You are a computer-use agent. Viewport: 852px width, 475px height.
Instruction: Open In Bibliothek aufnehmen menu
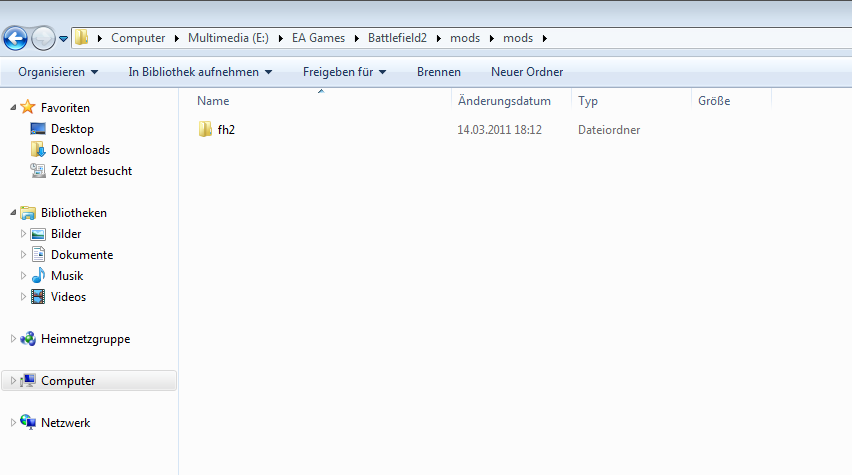click(200, 72)
